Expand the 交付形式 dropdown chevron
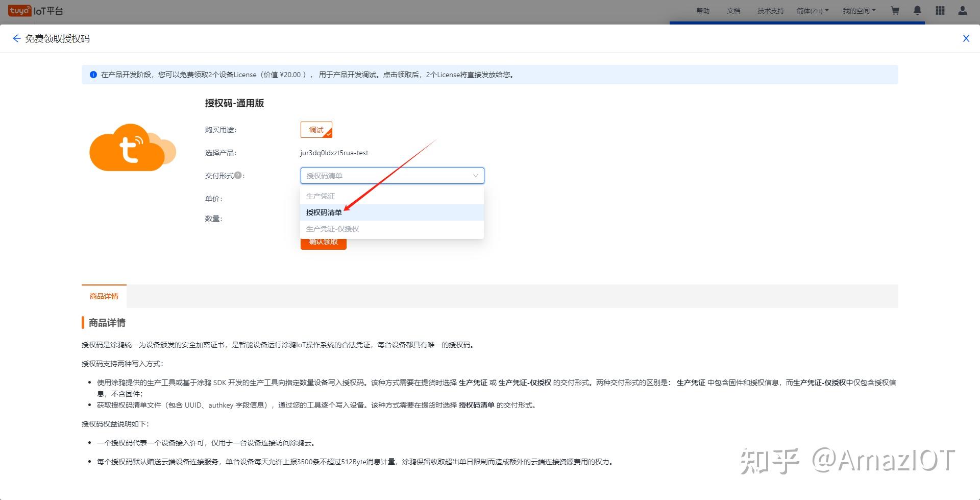The height and width of the screenshot is (500, 980). [475, 175]
